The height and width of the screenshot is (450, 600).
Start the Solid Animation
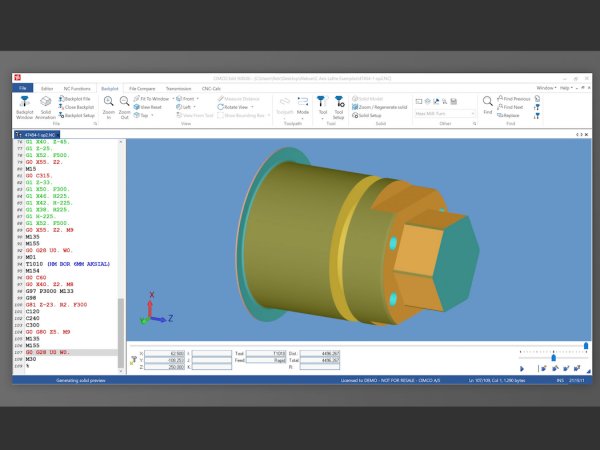pyautogui.click(x=47, y=106)
